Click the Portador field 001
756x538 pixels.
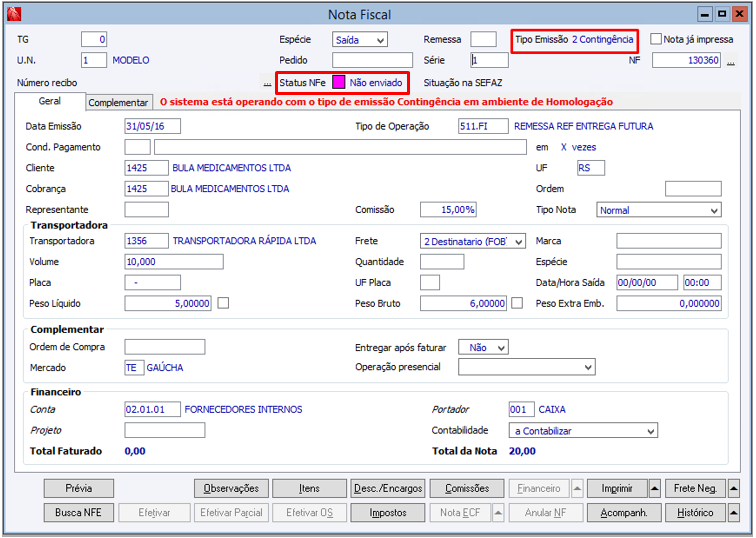(521, 409)
